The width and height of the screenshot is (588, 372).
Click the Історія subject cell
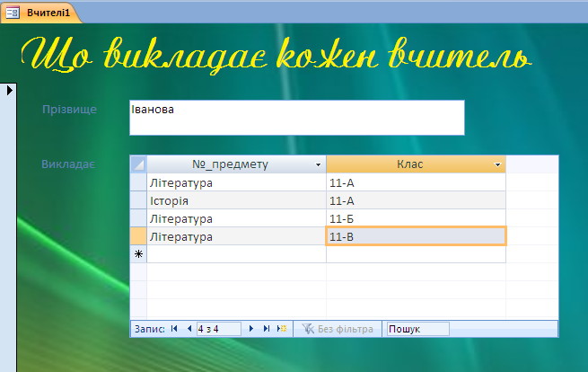237,200
